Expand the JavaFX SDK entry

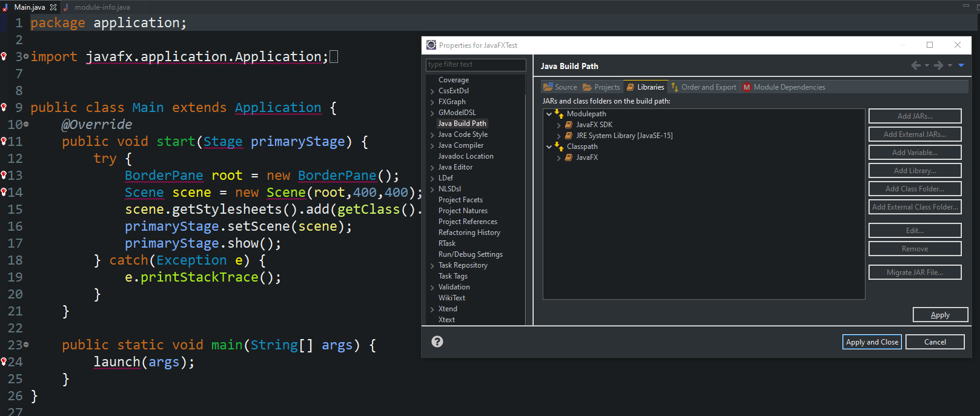(559, 125)
